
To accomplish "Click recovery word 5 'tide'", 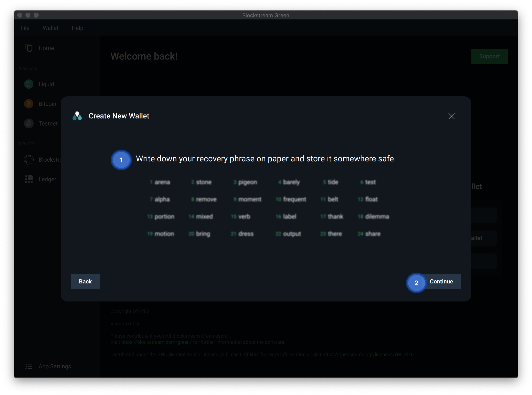I will pyautogui.click(x=333, y=182).
